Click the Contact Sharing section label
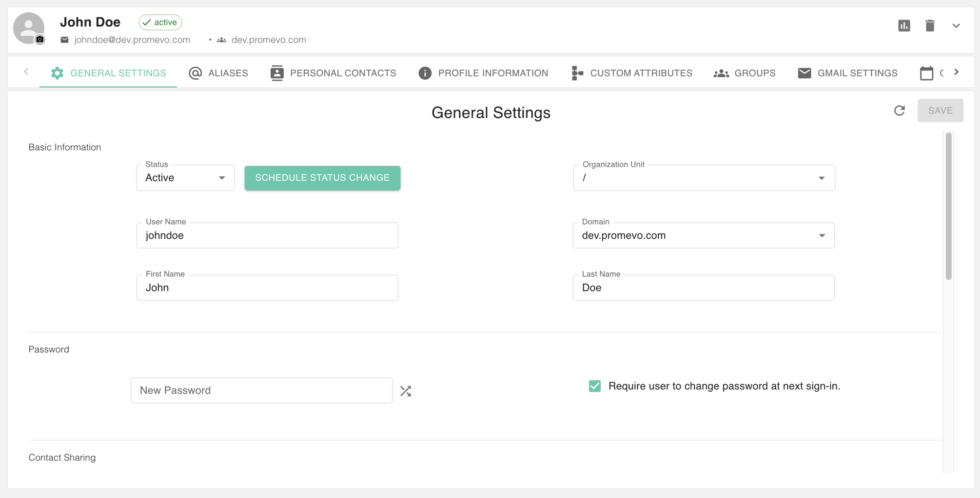Image resolution: width=980 pixels, height=498 pixels. pyautogui.click(x=62, y=458)
